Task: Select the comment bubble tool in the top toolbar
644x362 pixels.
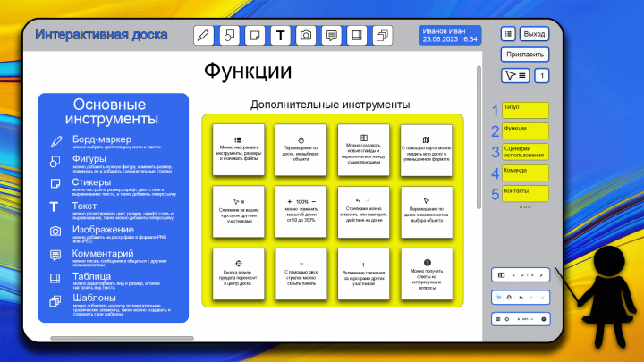Action: tap(332, 35)
